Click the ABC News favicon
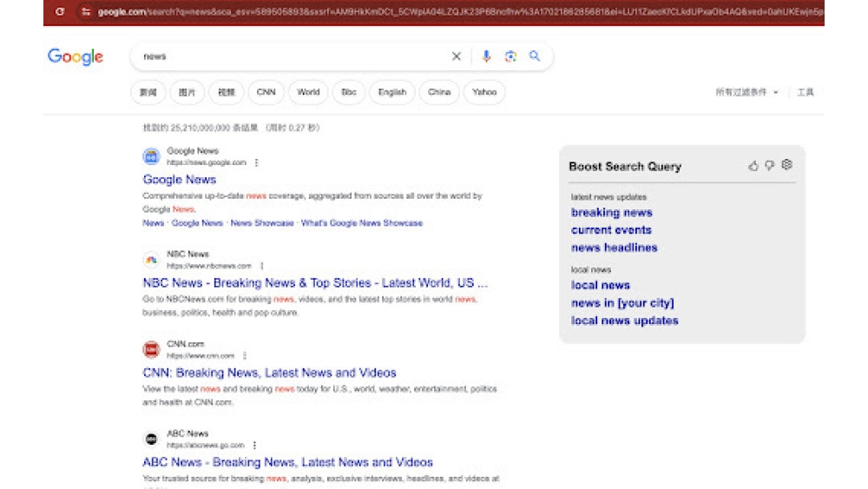Image resolution: width=868 pixels, height=489 pixels. tap(151, 439)
